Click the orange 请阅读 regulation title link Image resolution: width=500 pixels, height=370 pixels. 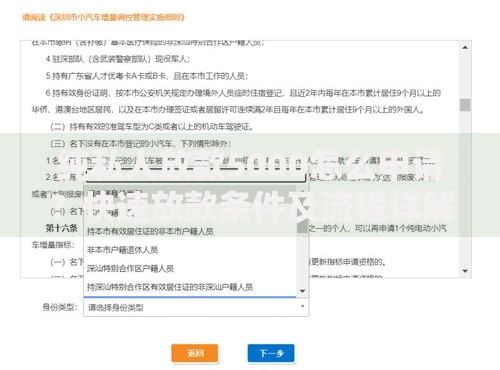click(103, 17)
